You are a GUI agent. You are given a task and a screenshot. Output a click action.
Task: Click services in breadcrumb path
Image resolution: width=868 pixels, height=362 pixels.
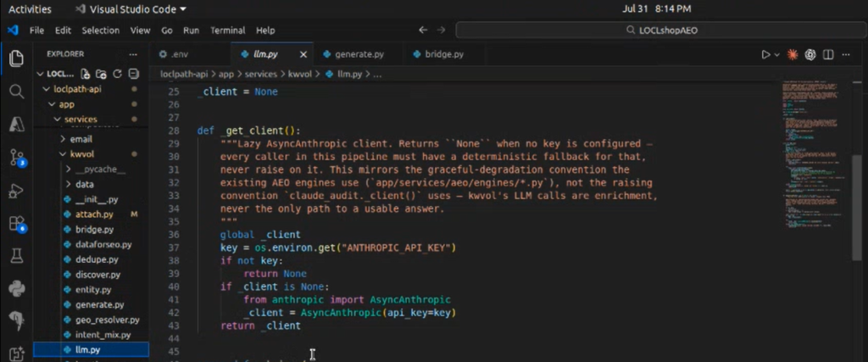point(263,74)
